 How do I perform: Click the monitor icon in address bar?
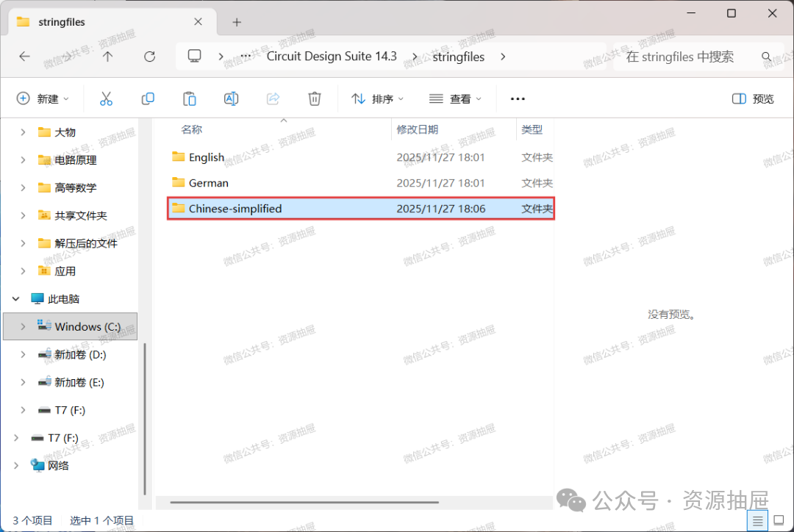point(194,56)
